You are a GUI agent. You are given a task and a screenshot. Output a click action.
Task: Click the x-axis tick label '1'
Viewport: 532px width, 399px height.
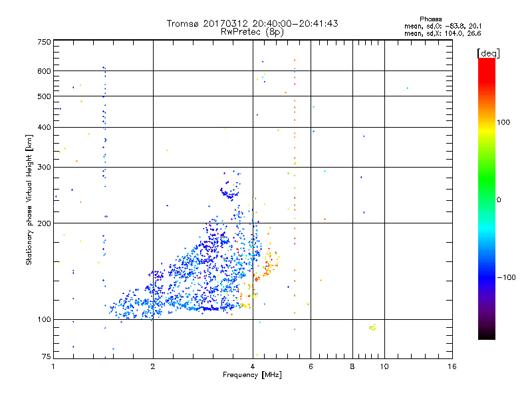(53, 366)
